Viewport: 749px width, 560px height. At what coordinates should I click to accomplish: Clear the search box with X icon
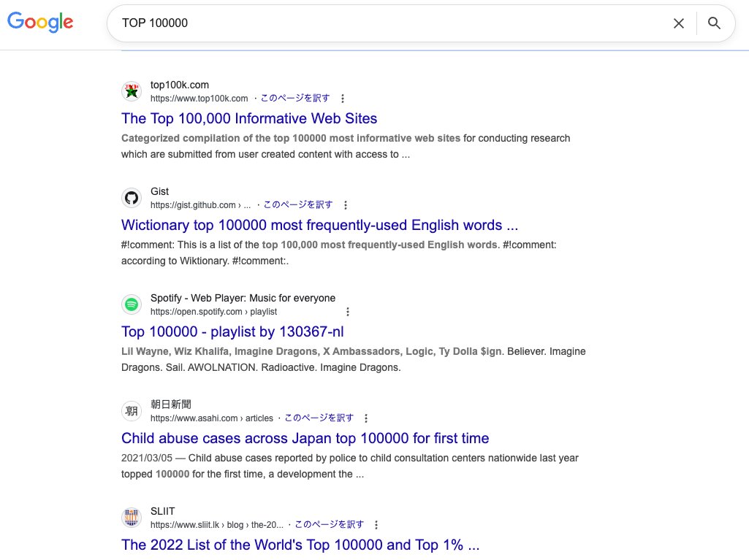pos(679,23)
